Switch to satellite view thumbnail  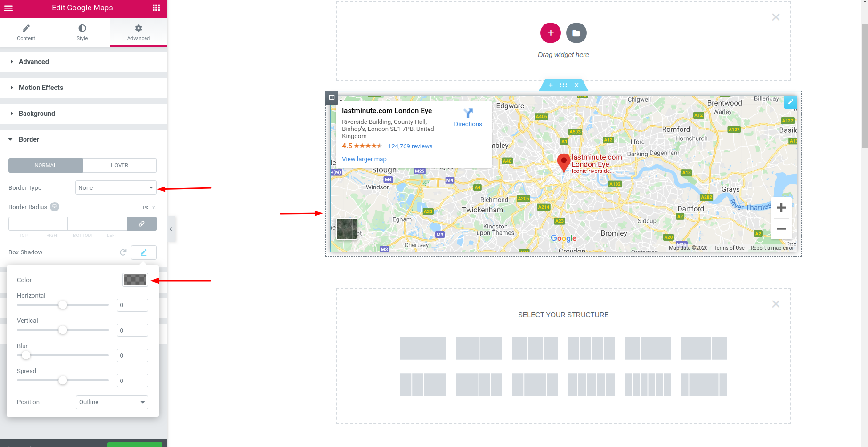coord(347,229)
